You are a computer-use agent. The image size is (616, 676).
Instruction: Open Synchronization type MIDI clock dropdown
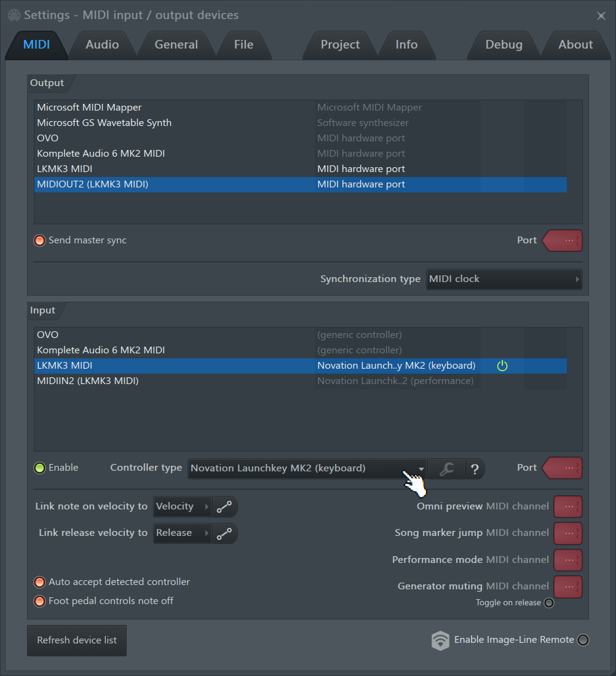click(504, 279)
